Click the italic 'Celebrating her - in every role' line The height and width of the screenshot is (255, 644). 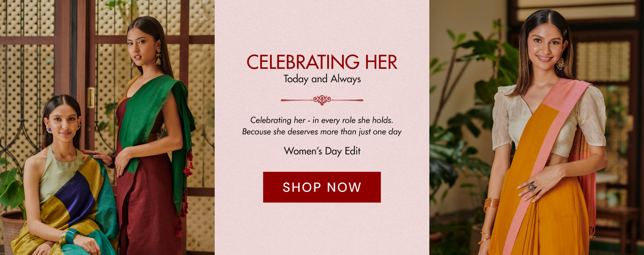(322, 120)
